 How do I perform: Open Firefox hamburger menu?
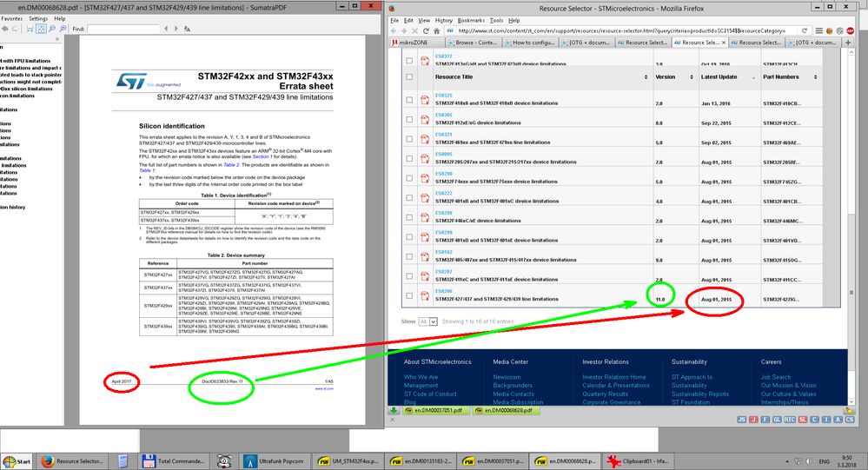point(818,31)
